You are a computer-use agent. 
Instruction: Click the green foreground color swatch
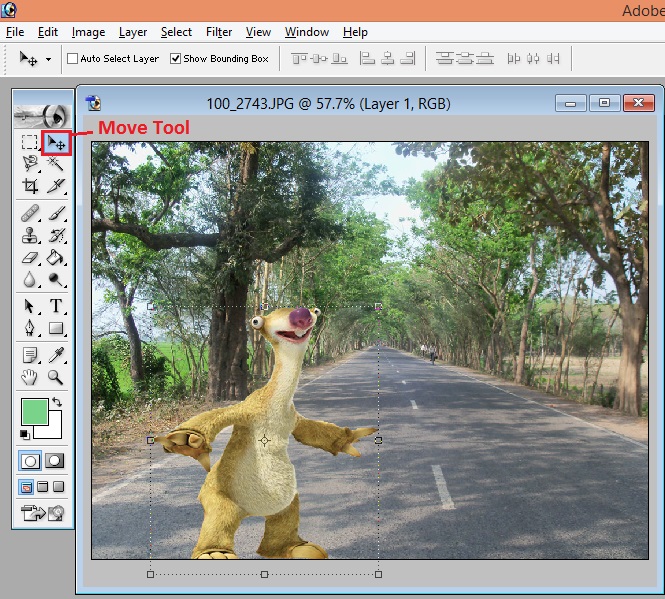[34, 411]
